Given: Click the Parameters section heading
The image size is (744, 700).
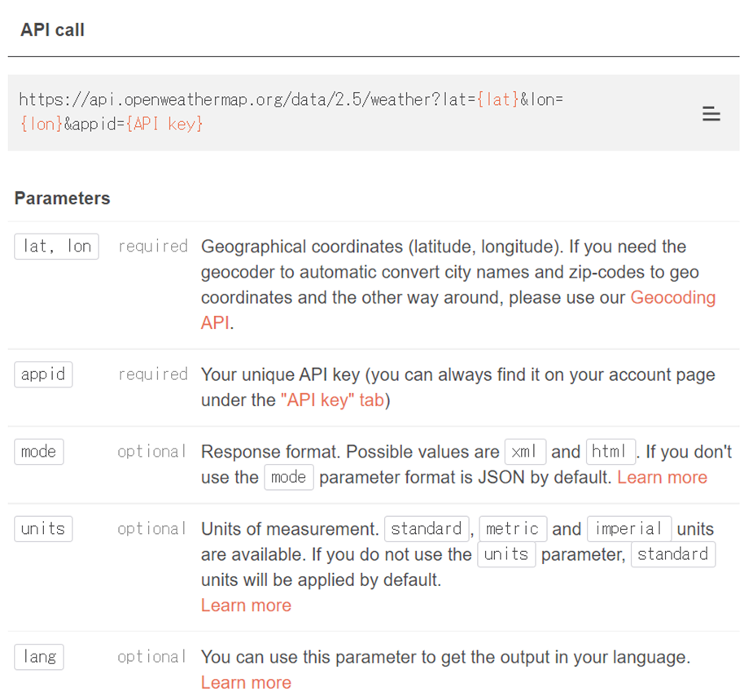Looking at the screenshot, I should click(x=62, y=199).
